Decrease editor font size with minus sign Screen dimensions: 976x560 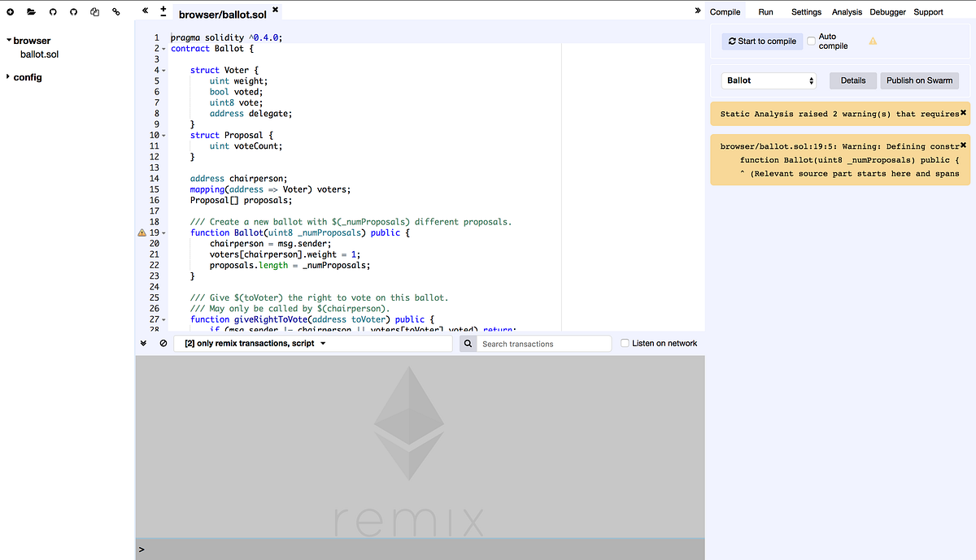click(163, 16)
